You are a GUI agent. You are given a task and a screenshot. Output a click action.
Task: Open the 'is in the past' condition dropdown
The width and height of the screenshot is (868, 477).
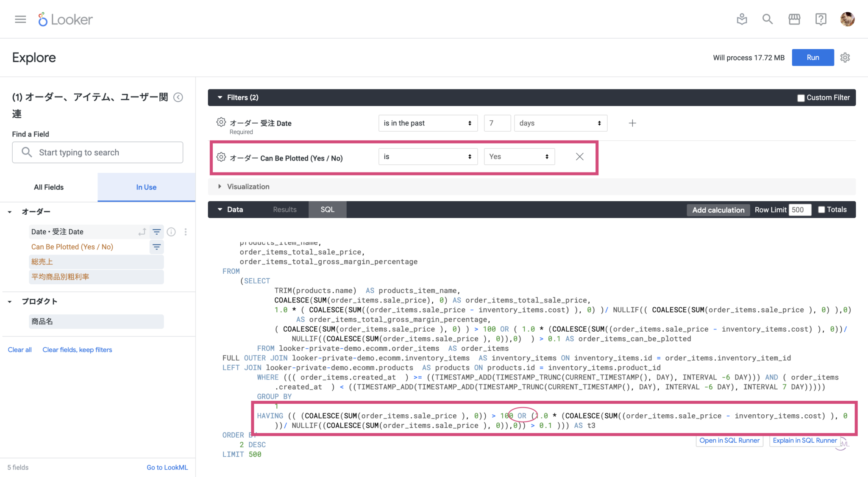point(427,123)
